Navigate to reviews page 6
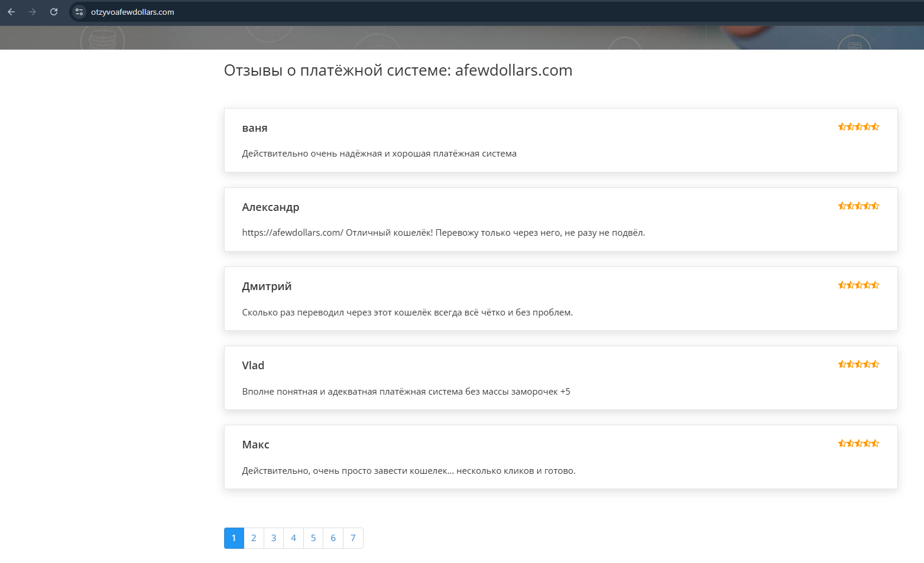The height and width of the screenshot is (563, 924). (x=333, y=538)
